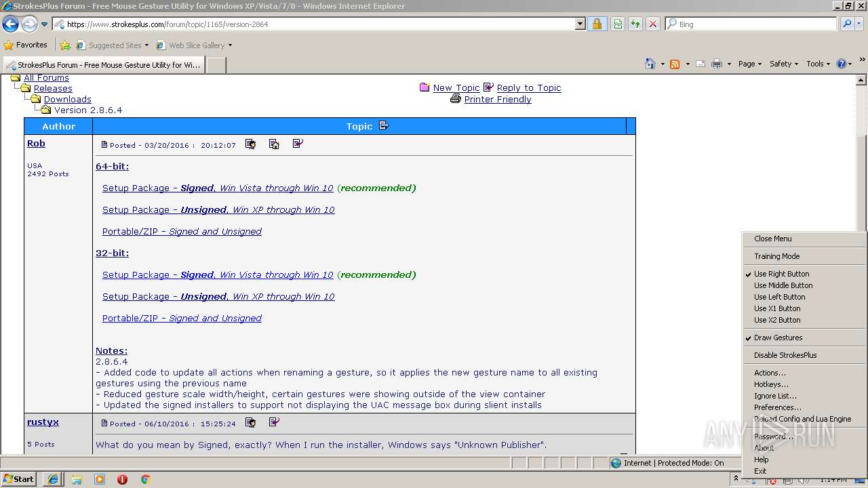Open Internet Explorer from the taskbar

click(x=53, y=479)
